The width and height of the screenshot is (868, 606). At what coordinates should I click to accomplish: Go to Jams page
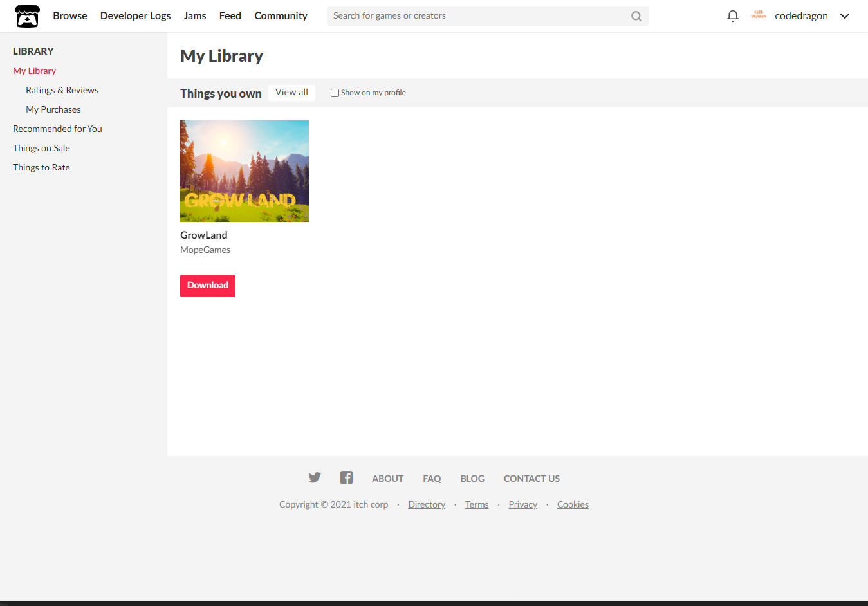pos(195,15)
